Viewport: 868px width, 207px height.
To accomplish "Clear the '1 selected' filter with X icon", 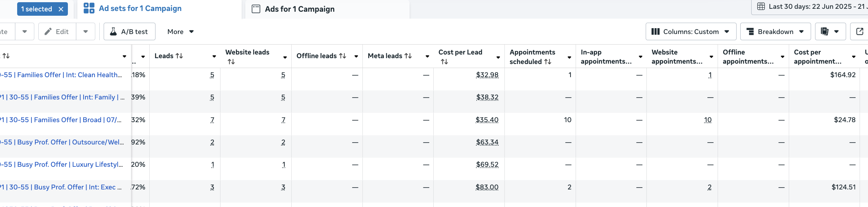I will tap(61, 9).
